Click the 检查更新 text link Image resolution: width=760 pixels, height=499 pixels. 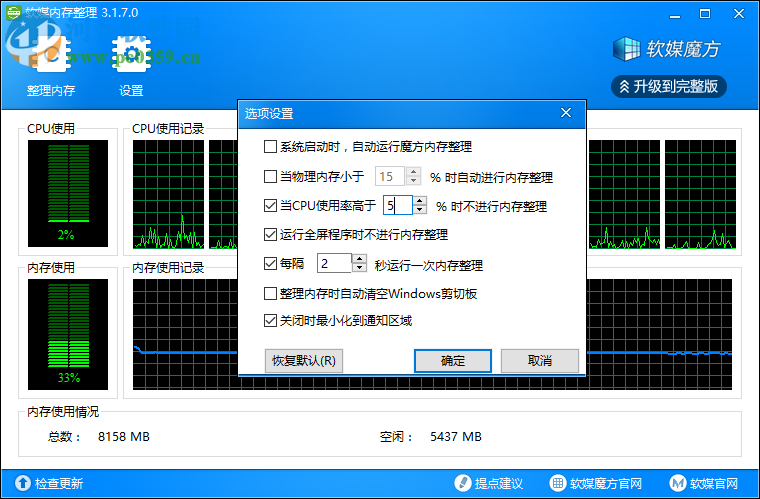(59, 483)
